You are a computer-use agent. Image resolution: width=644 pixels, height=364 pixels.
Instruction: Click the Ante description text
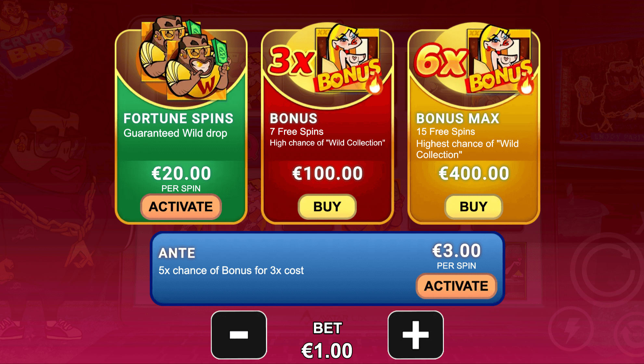click(231, 270)
